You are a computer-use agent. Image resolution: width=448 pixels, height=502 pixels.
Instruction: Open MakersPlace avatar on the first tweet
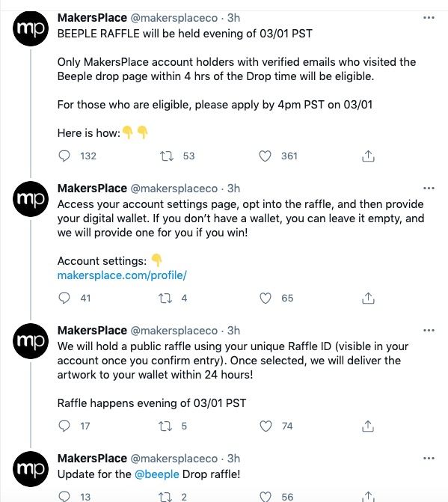click(31, 28)
